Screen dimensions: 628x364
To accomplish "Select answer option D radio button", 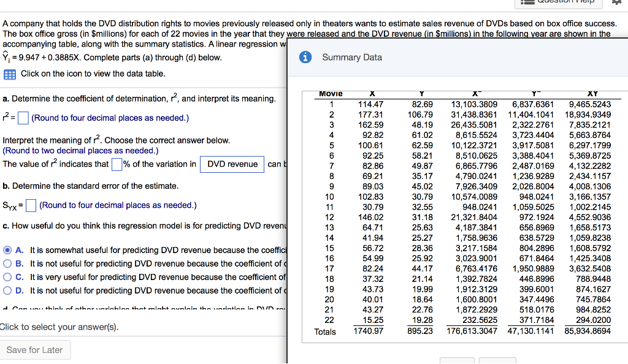I will (7, 290).
